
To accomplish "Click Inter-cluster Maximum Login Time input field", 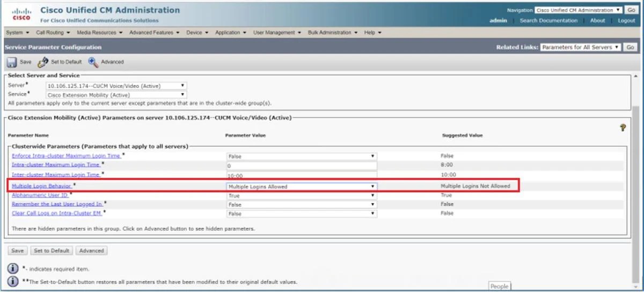I will point(302,176).
